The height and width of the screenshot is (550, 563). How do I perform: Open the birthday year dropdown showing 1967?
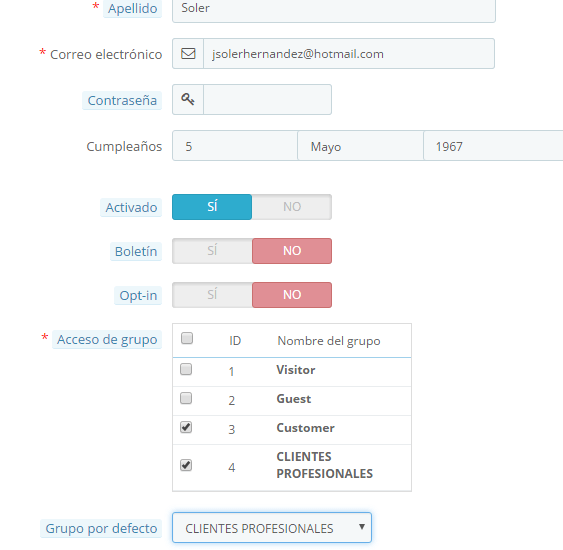(493, 146)
